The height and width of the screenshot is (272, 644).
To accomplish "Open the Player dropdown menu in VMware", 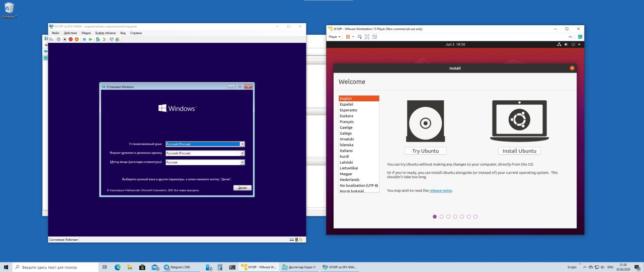I will [335, 37].
